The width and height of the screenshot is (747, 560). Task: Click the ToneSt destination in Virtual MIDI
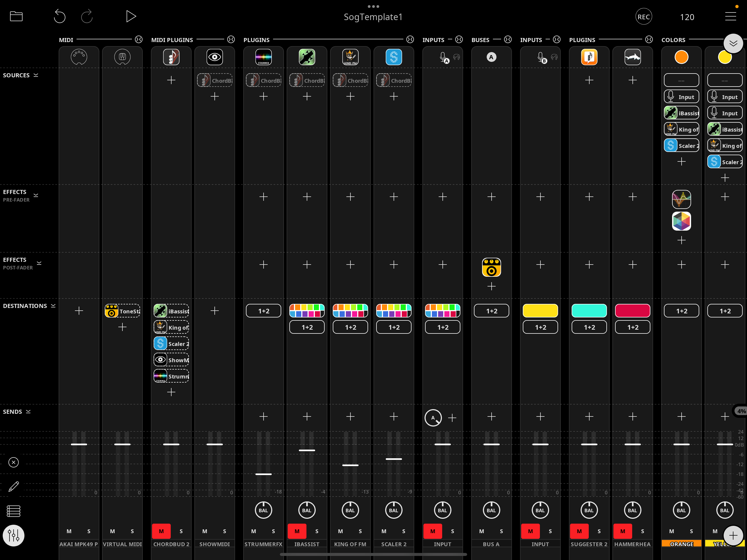point(122,311)
